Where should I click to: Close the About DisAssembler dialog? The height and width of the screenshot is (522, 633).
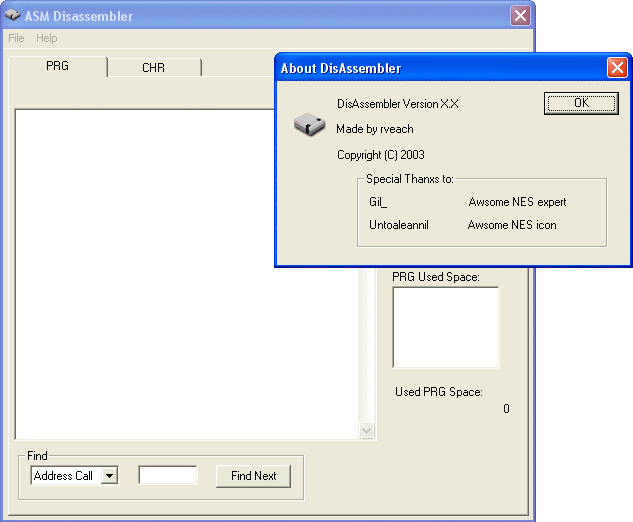coord(617,67)
